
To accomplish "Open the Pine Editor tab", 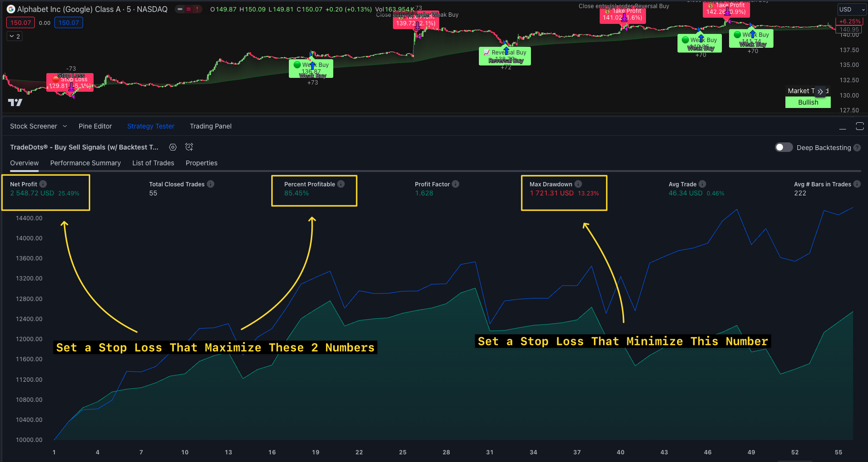I will pos(95,126).
